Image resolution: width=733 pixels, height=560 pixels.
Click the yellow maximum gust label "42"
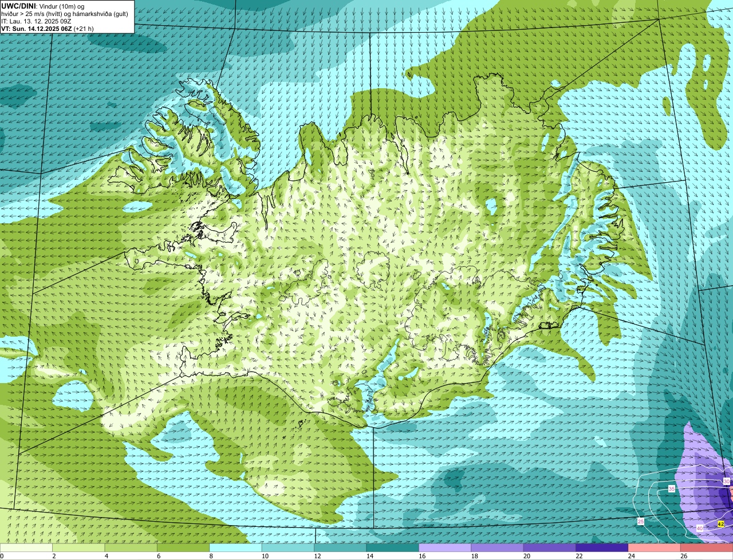[721, 524]
